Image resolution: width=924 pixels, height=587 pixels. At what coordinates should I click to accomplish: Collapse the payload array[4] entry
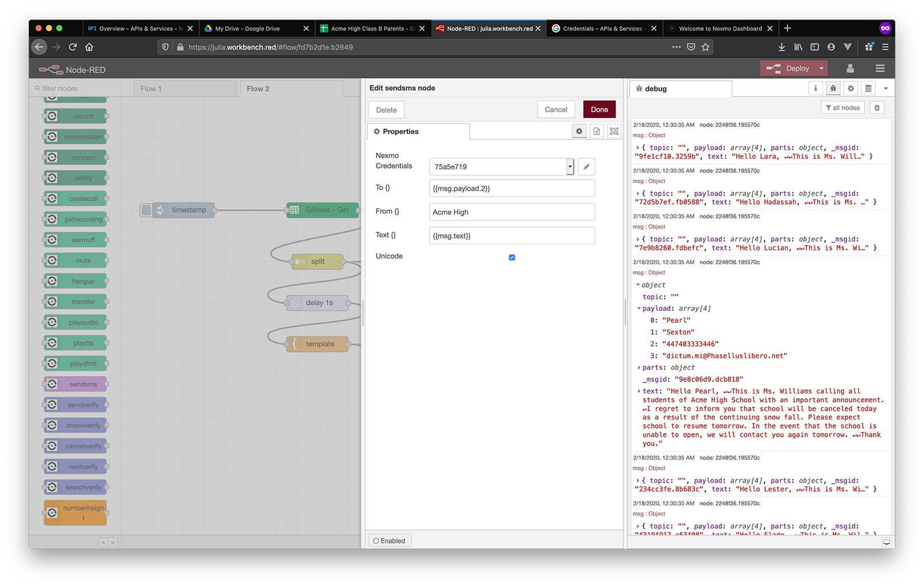coord(639,309)
